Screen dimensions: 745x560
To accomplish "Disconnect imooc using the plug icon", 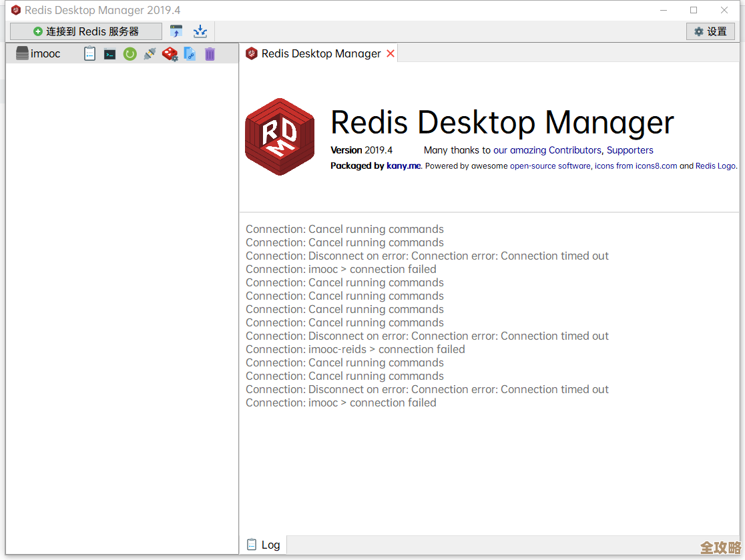I will coord(150,54).
